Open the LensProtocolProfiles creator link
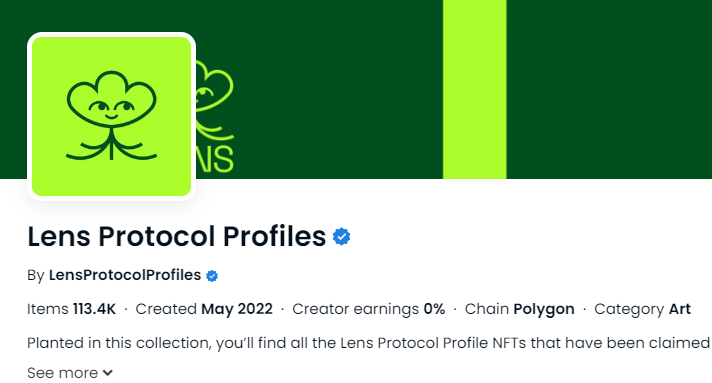 coord(125,275)
